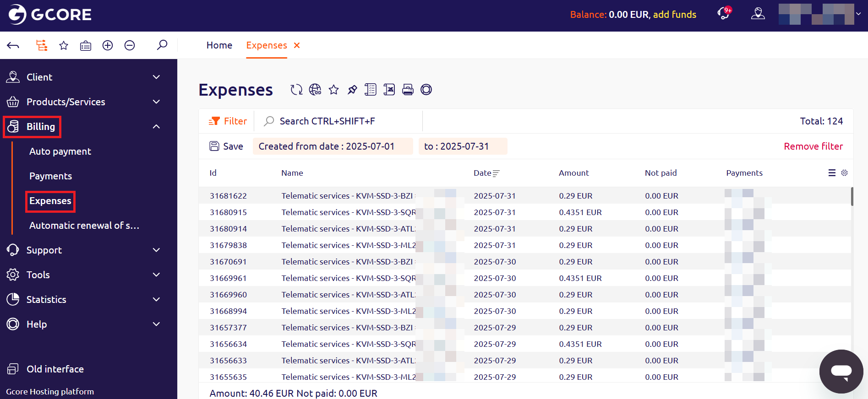Open the live chat bubble

click(841, 372)
